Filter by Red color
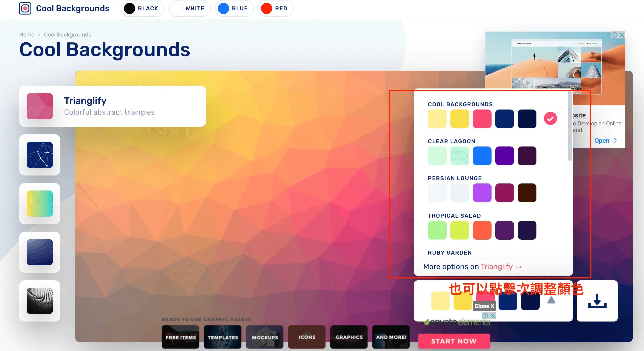 pos(275,8)
